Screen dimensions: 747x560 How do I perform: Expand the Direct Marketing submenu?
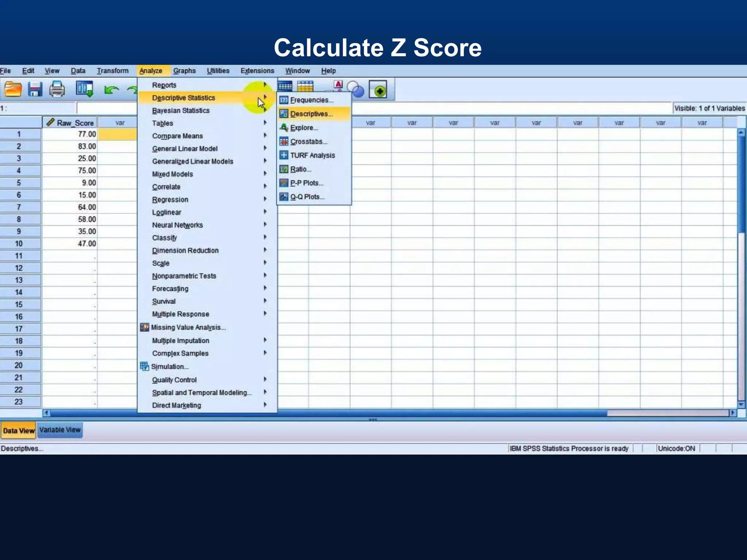pos(207,405)
